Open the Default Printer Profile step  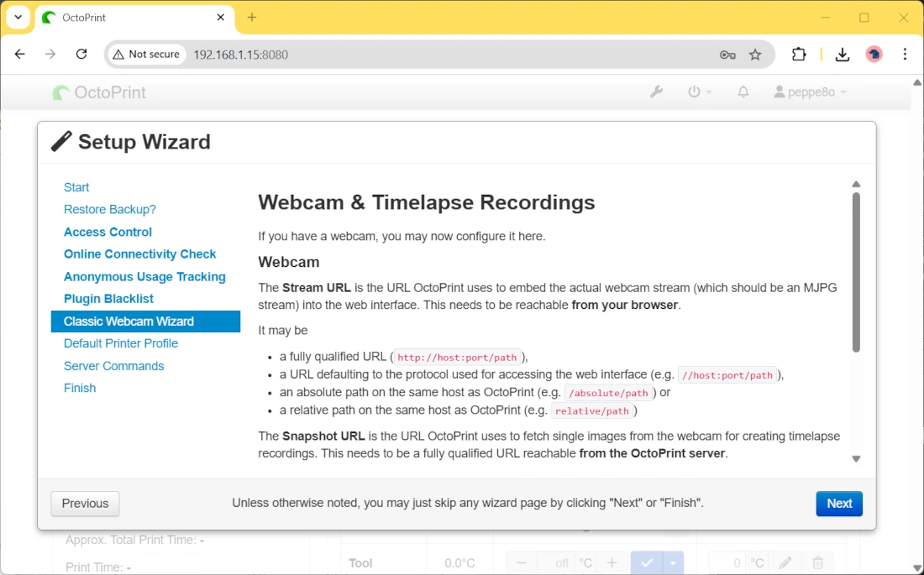(121, 343)
